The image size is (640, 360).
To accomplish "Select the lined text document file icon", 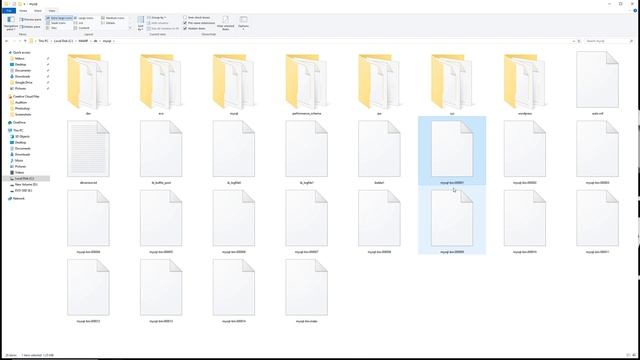I will 88,149.
